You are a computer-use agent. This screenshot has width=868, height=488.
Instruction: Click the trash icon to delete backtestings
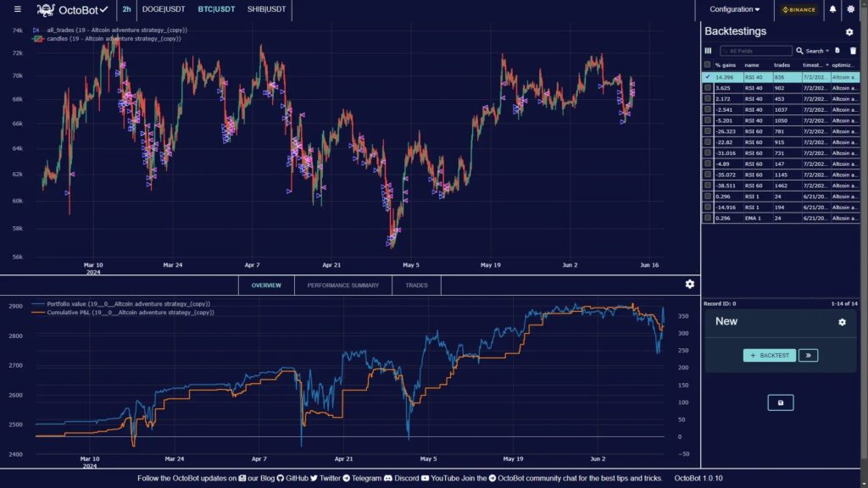coord(853,51)
